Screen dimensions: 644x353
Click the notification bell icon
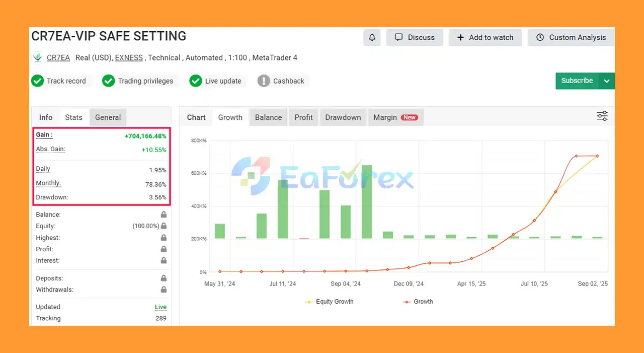tap(372, 37)
